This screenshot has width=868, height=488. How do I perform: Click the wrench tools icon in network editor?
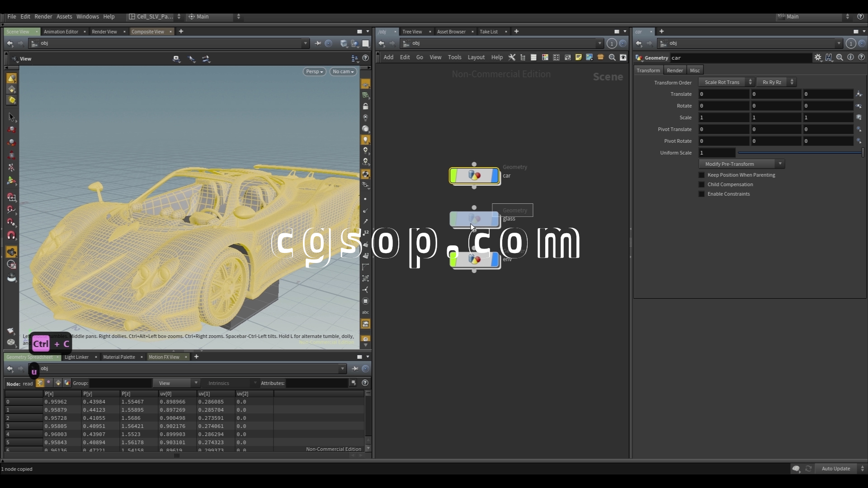[512, 57]
